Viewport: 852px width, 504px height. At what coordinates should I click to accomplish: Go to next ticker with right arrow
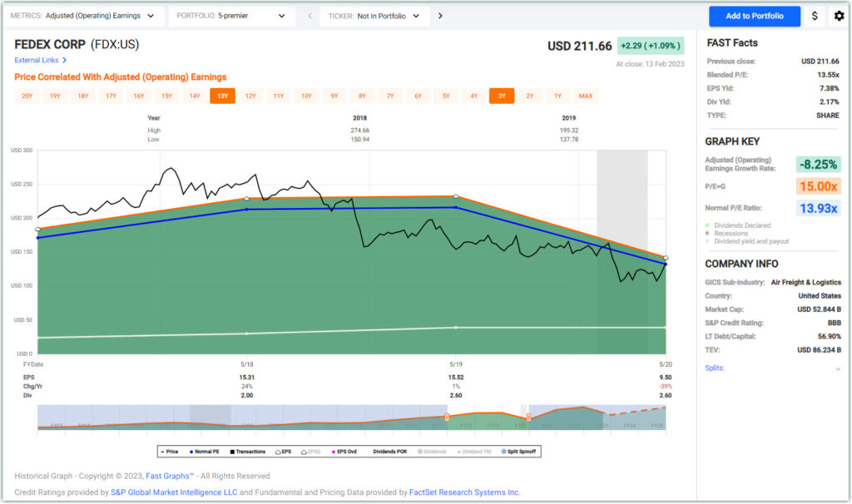pos(440,16)
